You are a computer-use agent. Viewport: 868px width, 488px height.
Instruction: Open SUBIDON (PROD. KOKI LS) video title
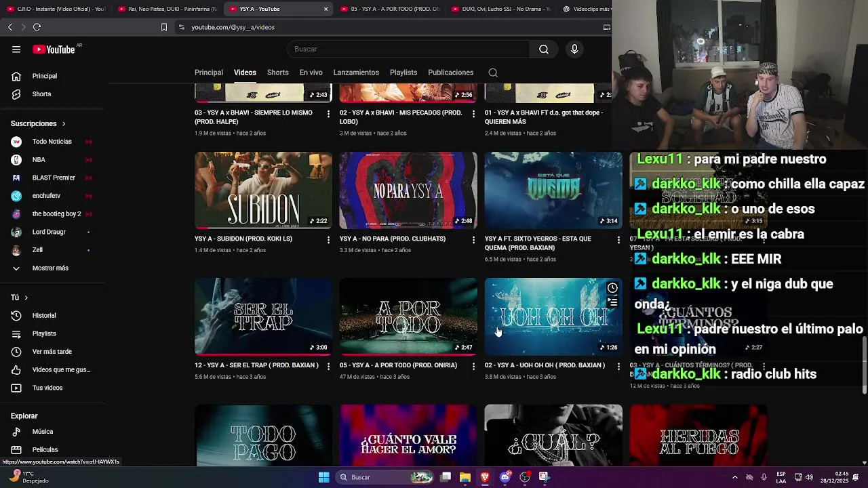[x=243, y=239]
